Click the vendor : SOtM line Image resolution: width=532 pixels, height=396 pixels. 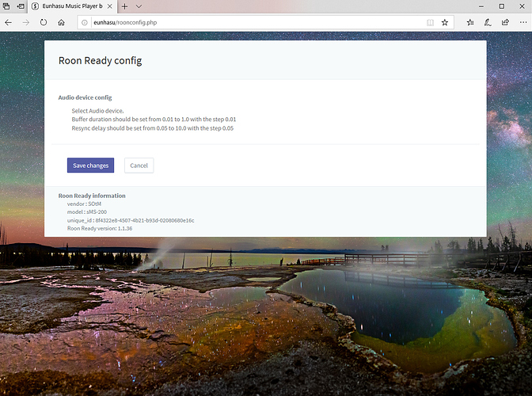(84, 204)
